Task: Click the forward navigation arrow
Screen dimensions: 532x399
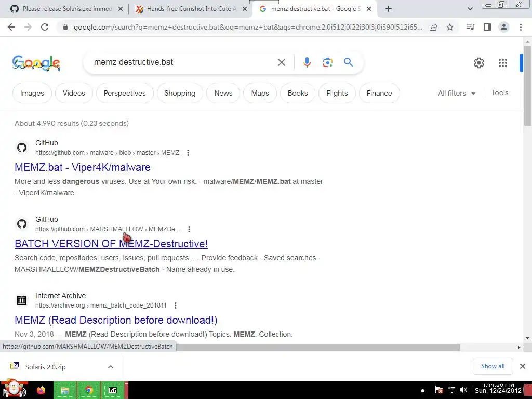Action: click(28, 27)
